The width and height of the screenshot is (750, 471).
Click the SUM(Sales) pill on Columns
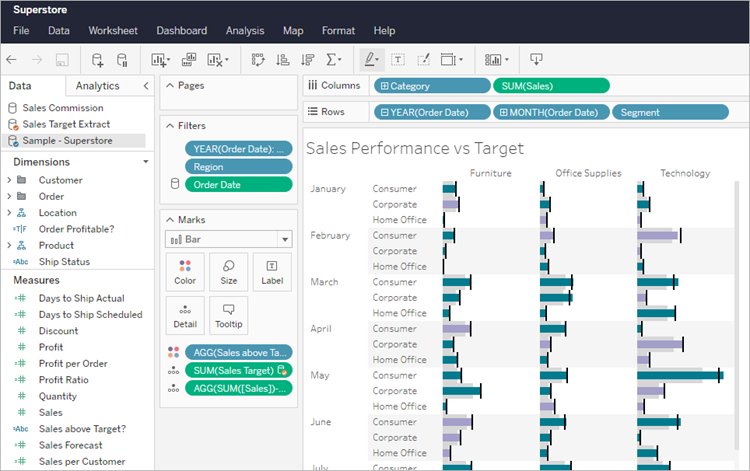(x=551, y=86)
